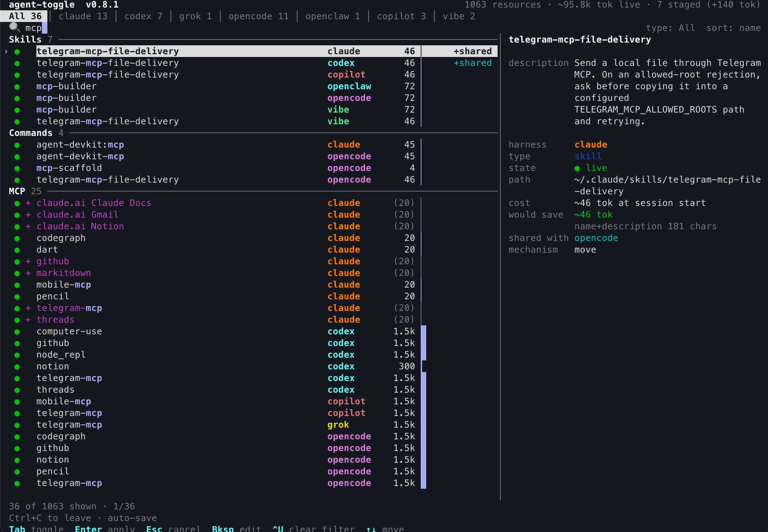This screenshot has height=532, width=768.
Task: Click plus marker beside claude.ai Claude Docs
Action: coord(28,203)
